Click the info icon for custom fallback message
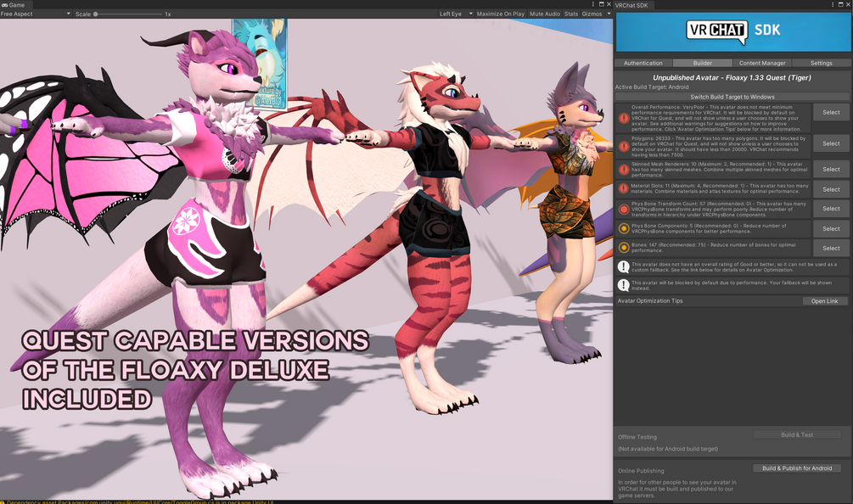 (x=624, y=266)
